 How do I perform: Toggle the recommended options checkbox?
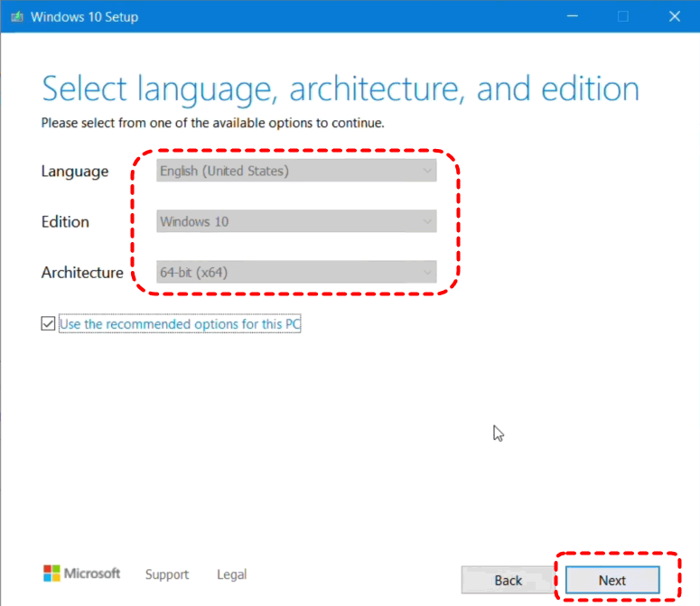(48, 323)
